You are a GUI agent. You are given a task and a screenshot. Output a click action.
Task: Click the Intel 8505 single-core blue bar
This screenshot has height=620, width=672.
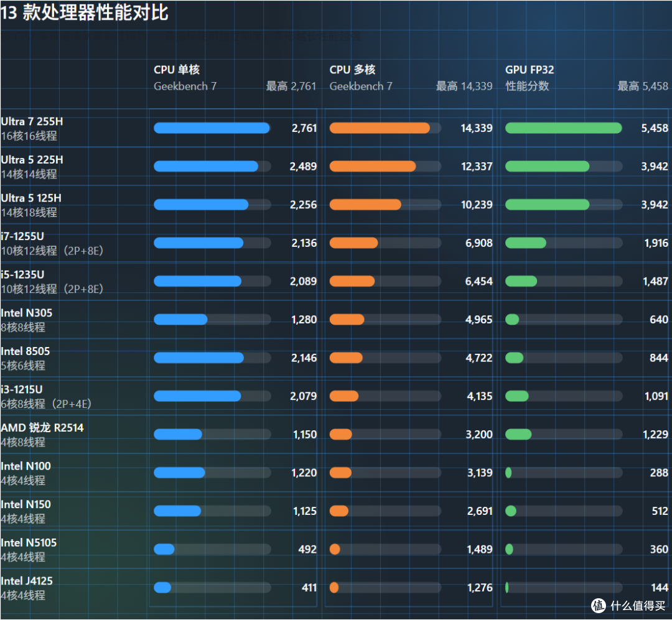(199, 358)
